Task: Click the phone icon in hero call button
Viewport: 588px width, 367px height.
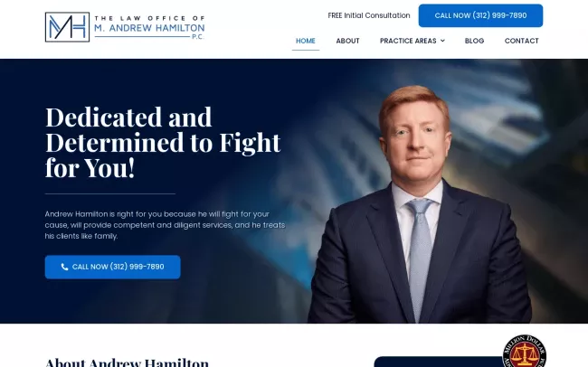Action: coord(64,267)
